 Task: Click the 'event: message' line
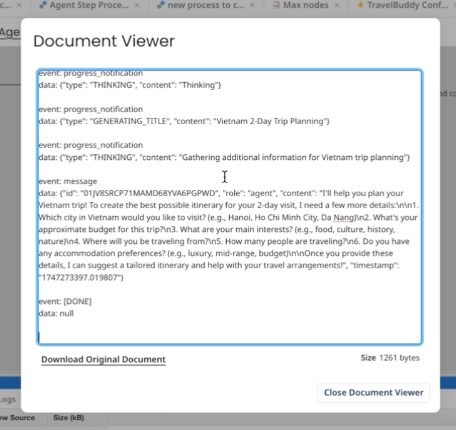[68, 181]
